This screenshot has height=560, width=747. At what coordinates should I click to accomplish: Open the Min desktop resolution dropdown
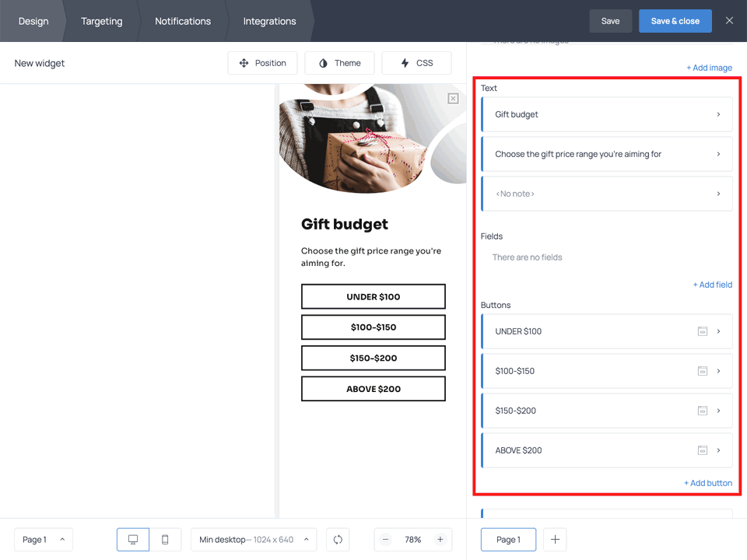[x=253, y=539]
